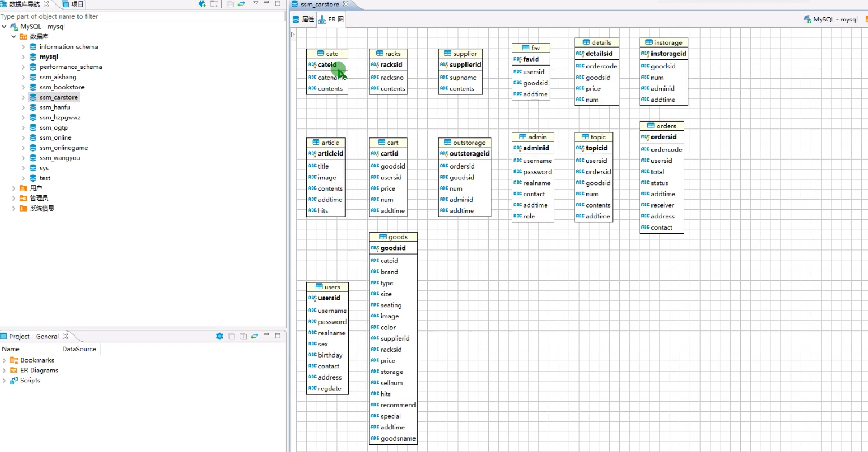Expand the ssm_carstore database node
The image size is (868, 452).
pyautogui.click(x=23, y=97)
